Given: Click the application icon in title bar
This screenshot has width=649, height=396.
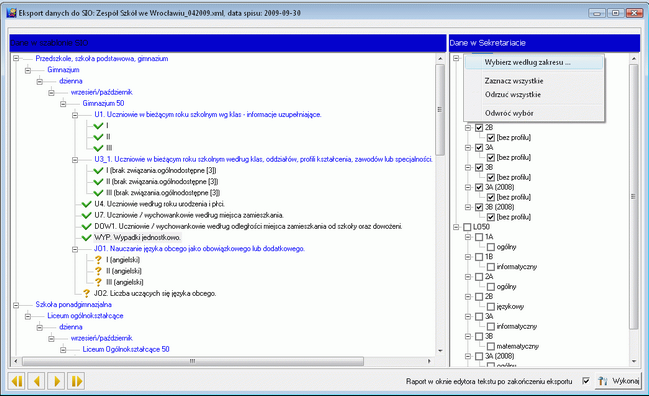Looking at the screenshot, I should [11, 13].
